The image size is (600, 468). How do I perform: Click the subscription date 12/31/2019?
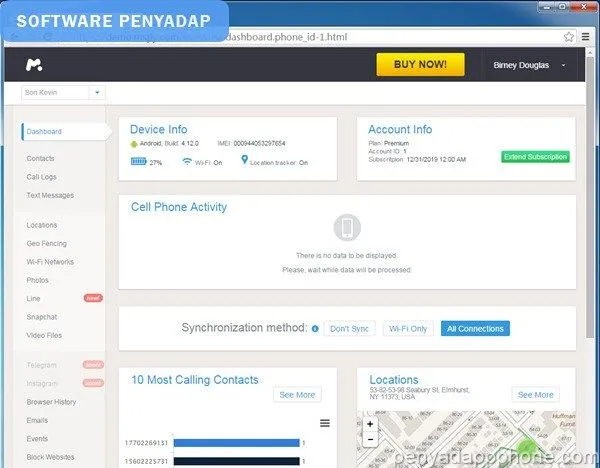tap(436, 160)
